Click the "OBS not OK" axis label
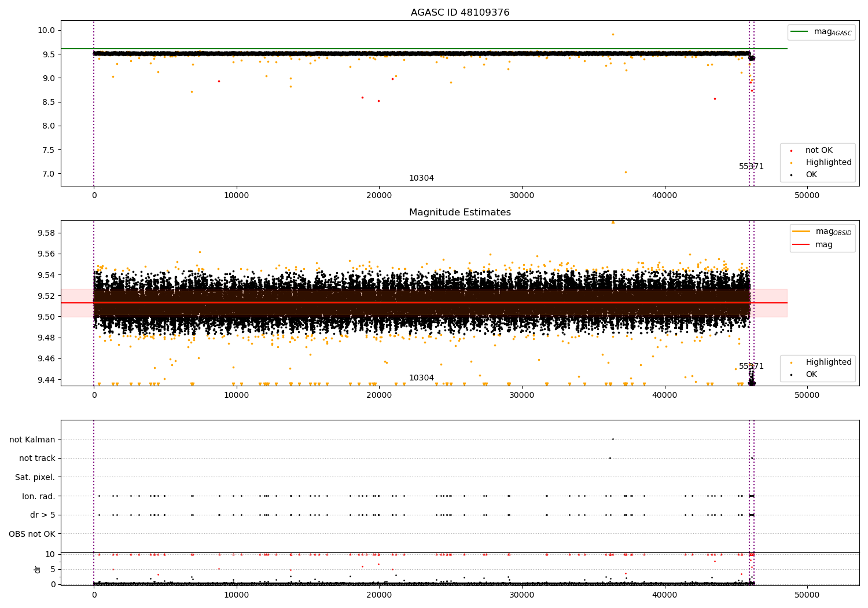This screenshot has height=608, width=868. click(x=32, y=534)
